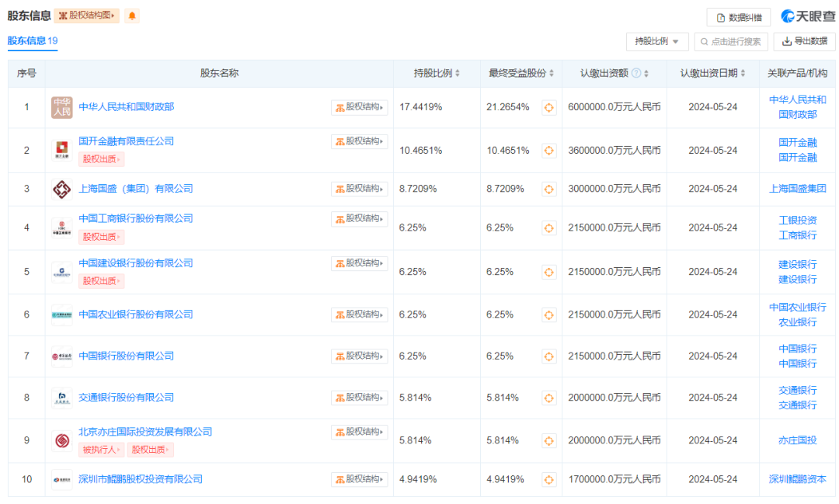Click the 导出数据 export button
The image size is (839, 504).
click(x=804, y=41)
